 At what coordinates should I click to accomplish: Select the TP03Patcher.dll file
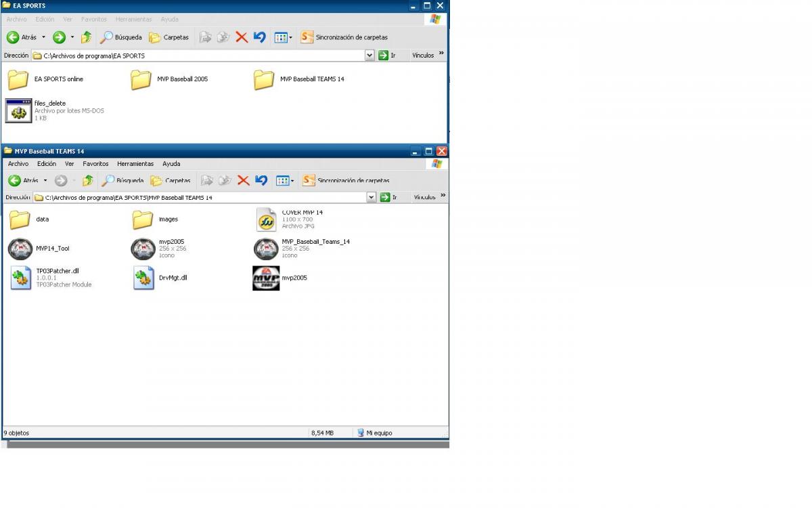[x=20, y=278]
